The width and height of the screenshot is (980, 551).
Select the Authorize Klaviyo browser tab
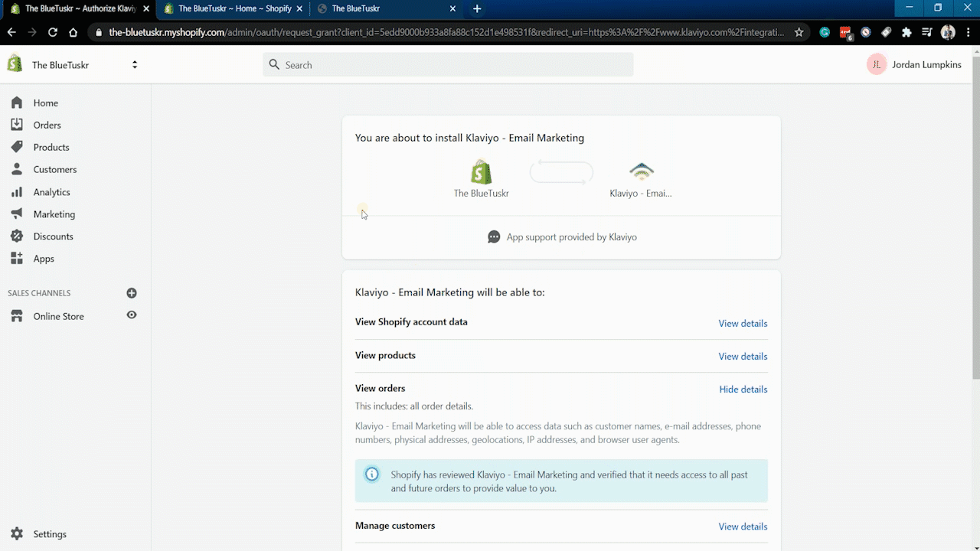79,8
